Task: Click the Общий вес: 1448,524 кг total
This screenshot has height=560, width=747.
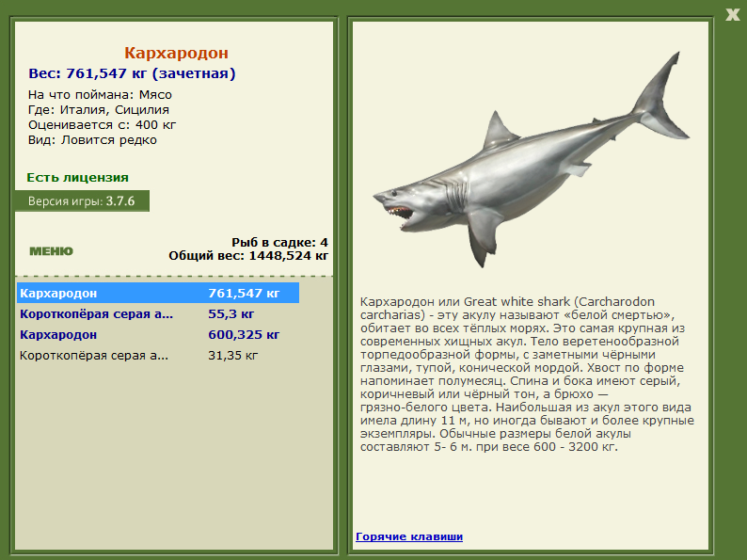Action: click(248, 256)
